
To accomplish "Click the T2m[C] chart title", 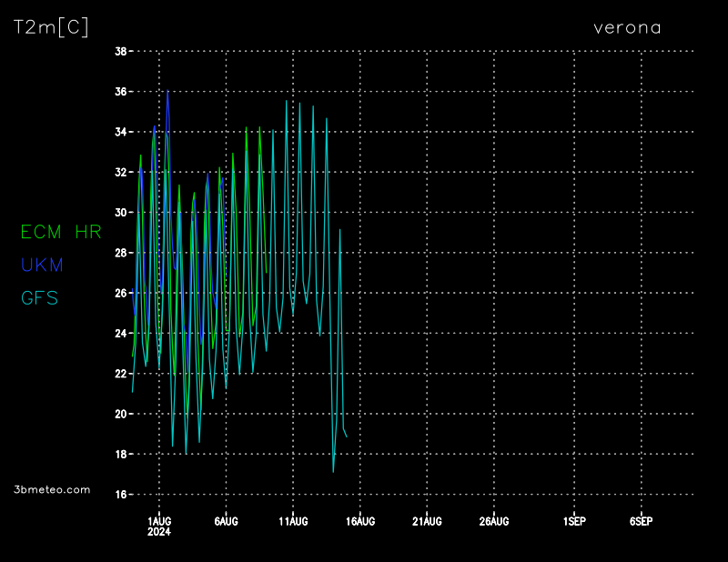I will coord(51,27).
